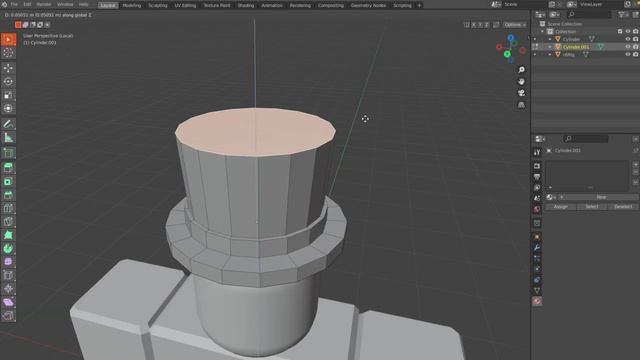Open the File menu
Image resolution: width=640 pixels, height=360 pixels.
(14, 4)
